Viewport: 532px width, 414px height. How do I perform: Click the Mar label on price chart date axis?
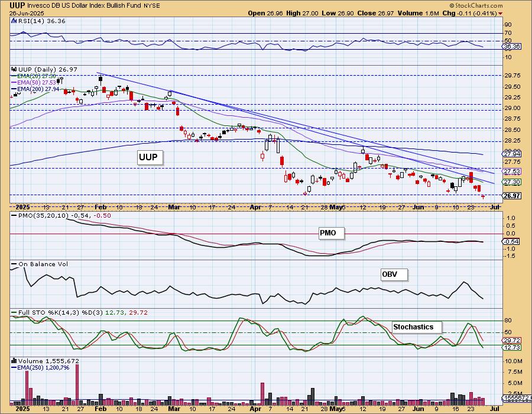click(174, 207)
